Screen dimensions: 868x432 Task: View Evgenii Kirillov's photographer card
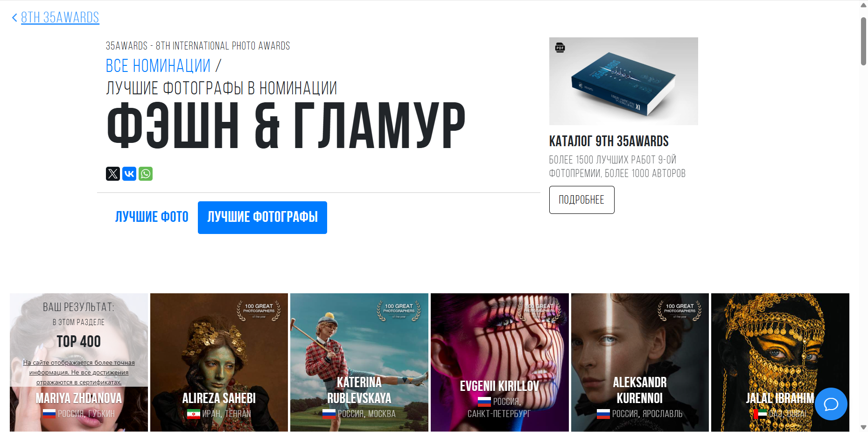pyautogui.click(x=500, y=362)
